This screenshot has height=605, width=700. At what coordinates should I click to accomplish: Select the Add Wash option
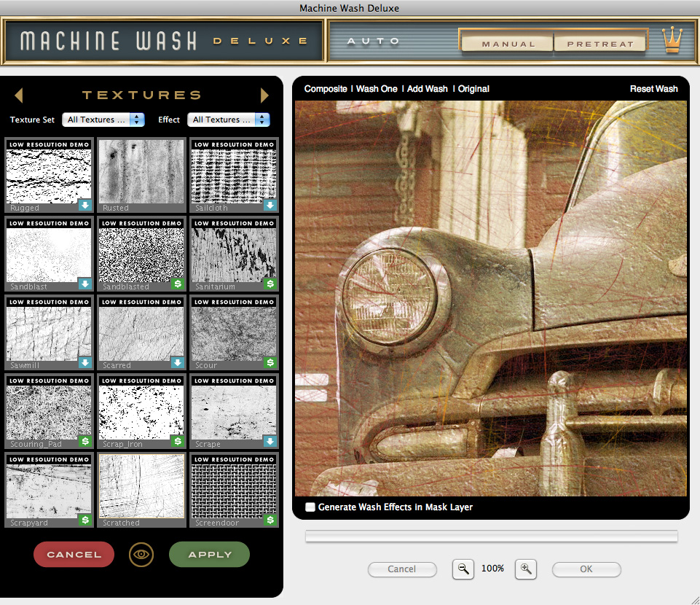pos(428,89)
